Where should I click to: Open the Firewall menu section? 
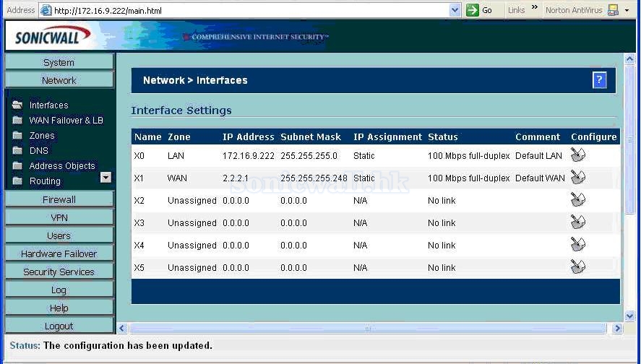click(x=59, y=199)
